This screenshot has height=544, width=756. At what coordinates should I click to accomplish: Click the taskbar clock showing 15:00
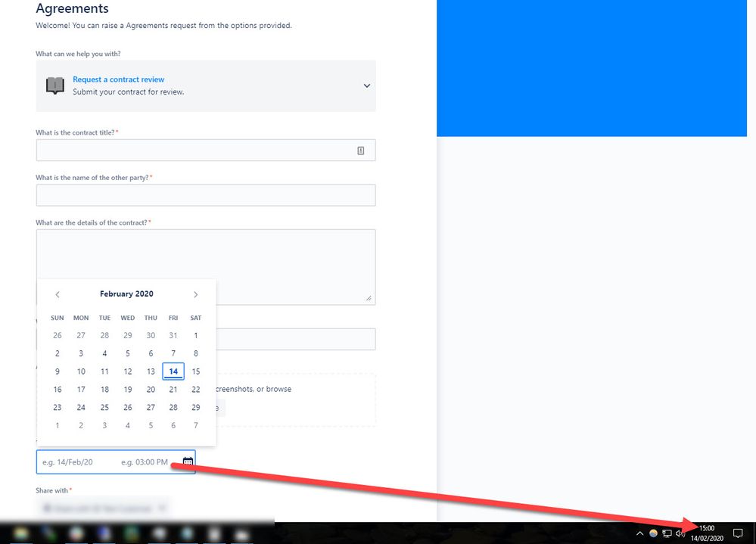(x=707, y=528)
